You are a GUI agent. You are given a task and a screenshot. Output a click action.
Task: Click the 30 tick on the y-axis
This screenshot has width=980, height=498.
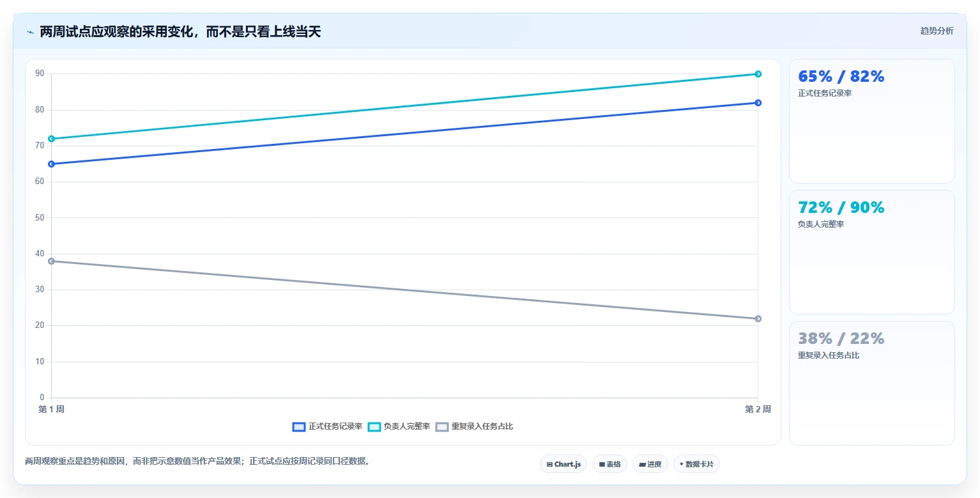[x=40, y=290]
